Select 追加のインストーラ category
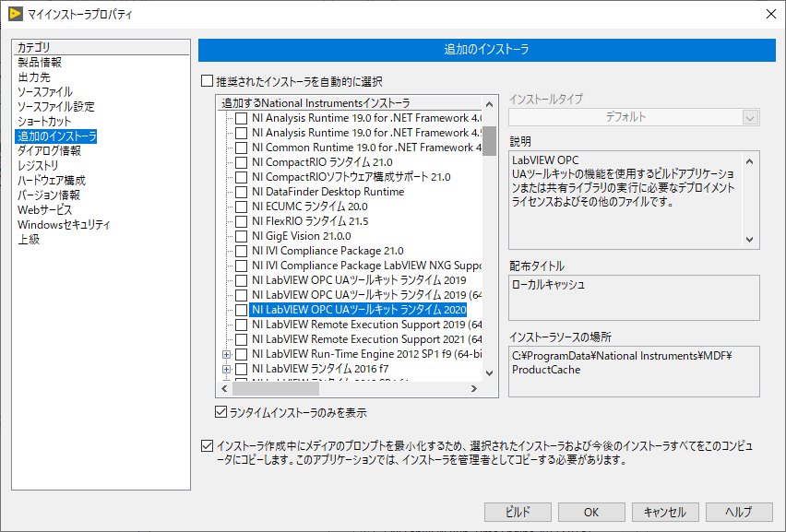This screenshot has width=786, height=532. [x=56, y=136]
